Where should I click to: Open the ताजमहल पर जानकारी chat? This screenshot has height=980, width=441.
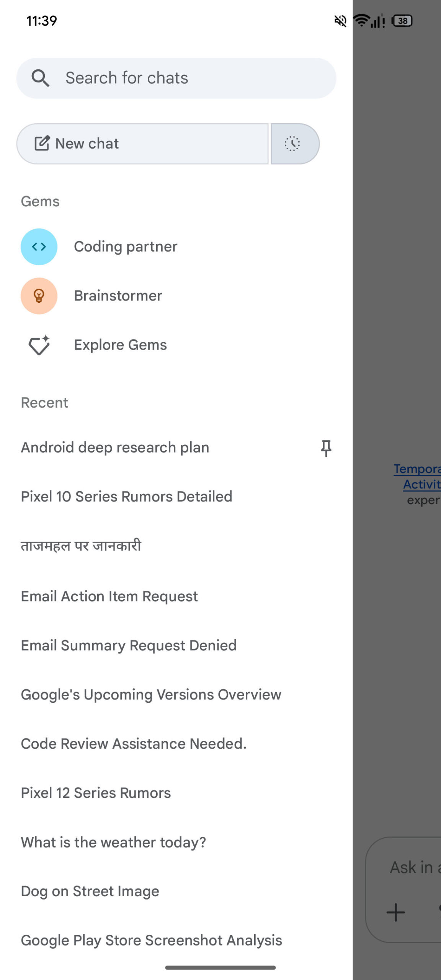(81, 546)
